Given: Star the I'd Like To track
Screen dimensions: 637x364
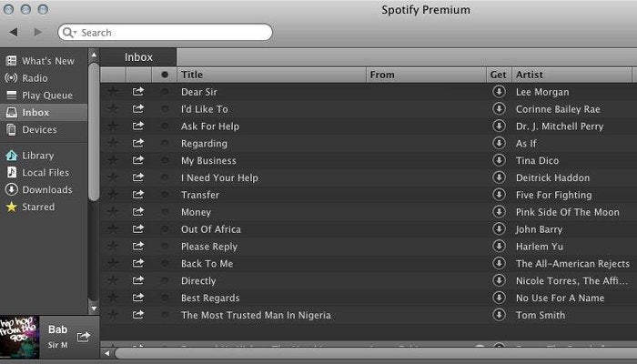Looking at the screenshot, I should coord(113,109).
